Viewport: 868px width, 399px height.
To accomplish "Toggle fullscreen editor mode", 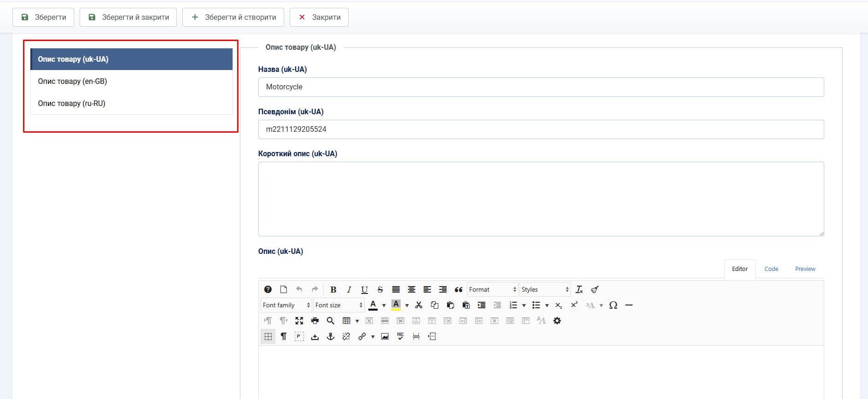I will pos(299,321).
